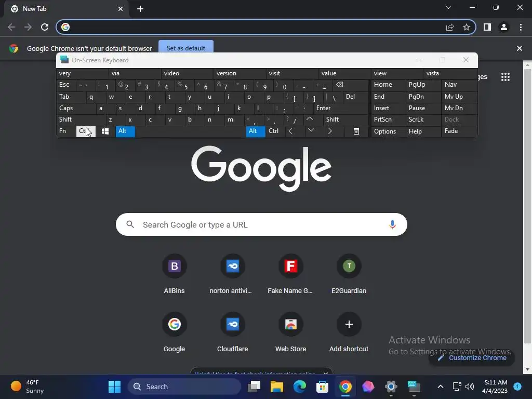
Task: Toggle Fade on the On-Screen Keyboard
Action: click(x=459, y=131)
